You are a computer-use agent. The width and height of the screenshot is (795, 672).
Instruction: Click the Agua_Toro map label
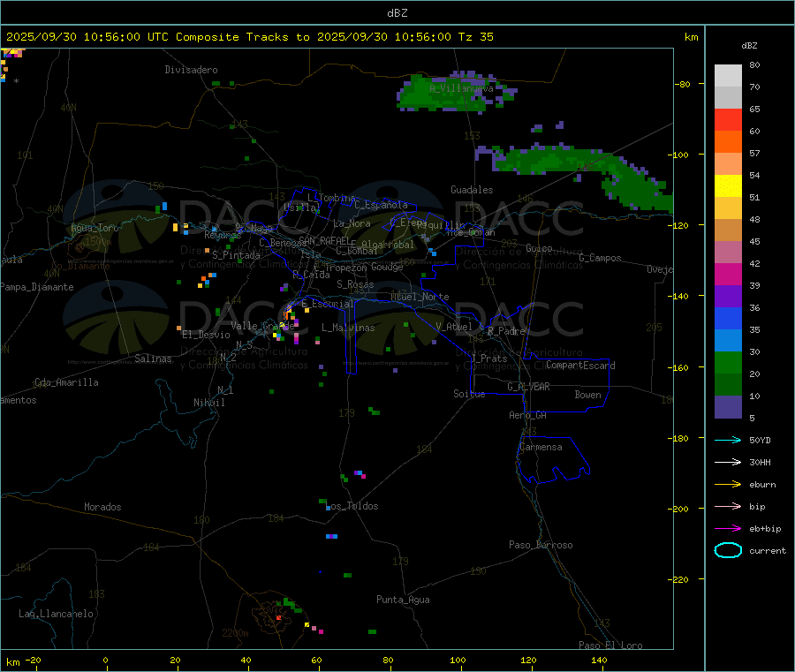click(95, 228)
